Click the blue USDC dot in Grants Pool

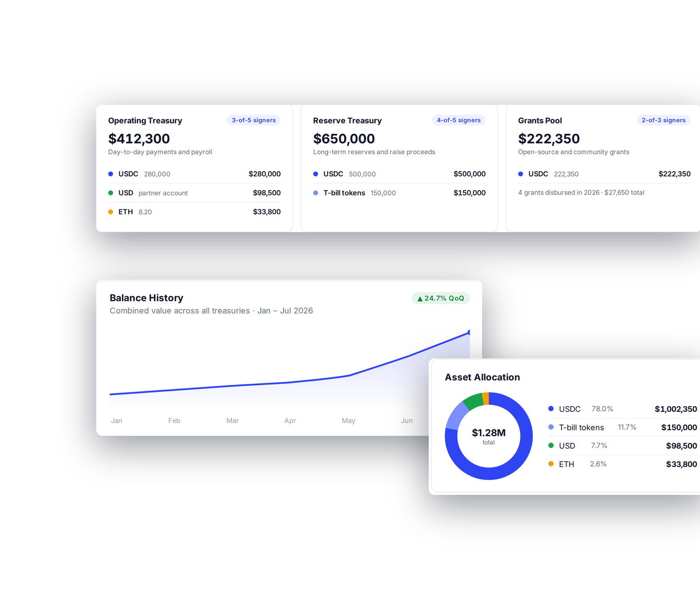point(521,174)
